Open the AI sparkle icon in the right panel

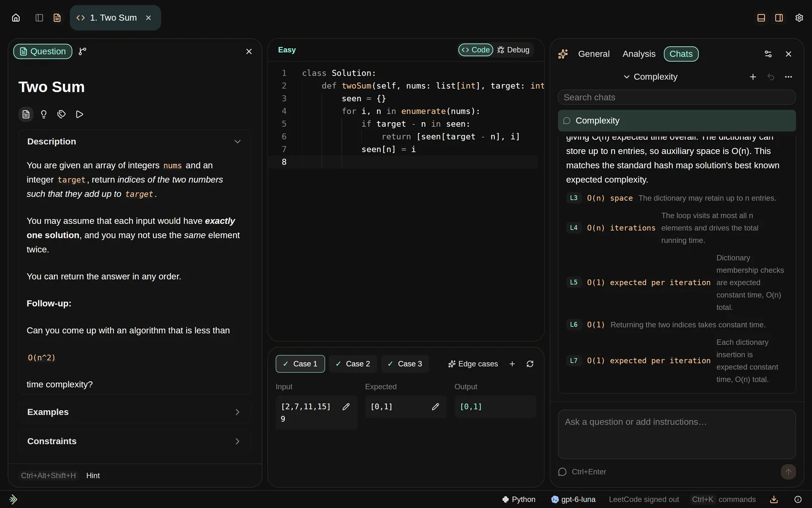(x=563, y=54)
